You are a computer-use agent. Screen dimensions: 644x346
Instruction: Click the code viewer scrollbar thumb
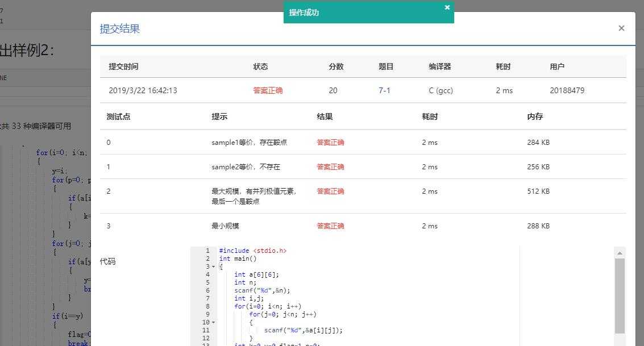[x=620, y=295]
